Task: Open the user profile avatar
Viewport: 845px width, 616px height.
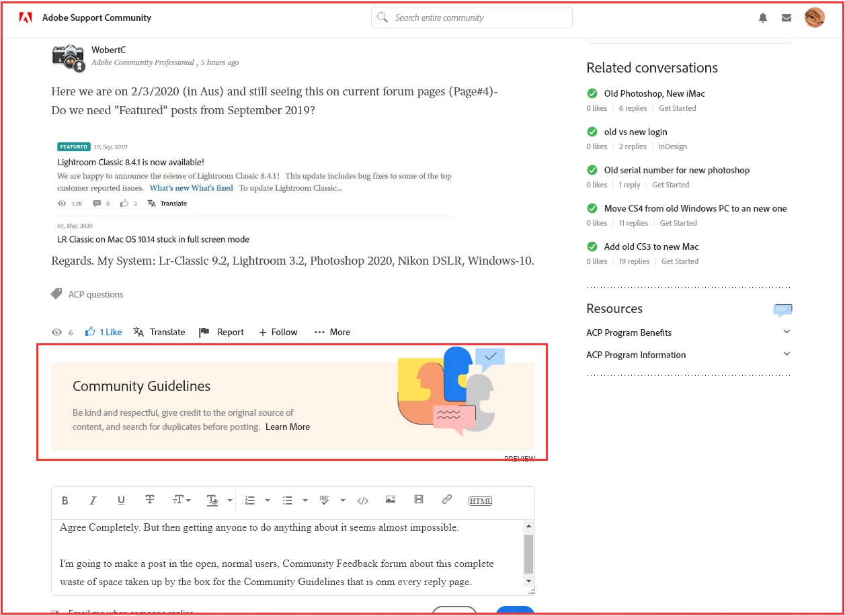Action: (815, 17)
